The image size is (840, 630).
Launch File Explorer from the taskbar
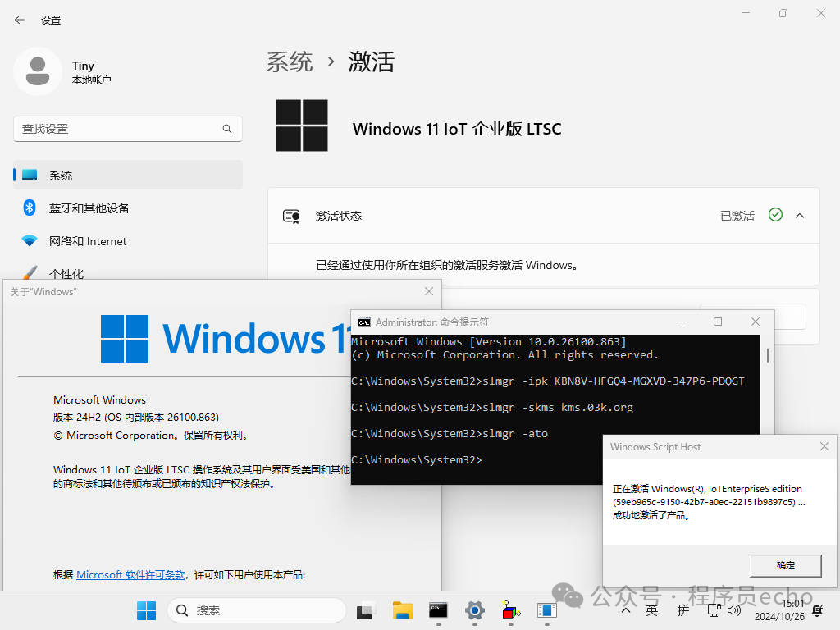[x=402, y=610]
